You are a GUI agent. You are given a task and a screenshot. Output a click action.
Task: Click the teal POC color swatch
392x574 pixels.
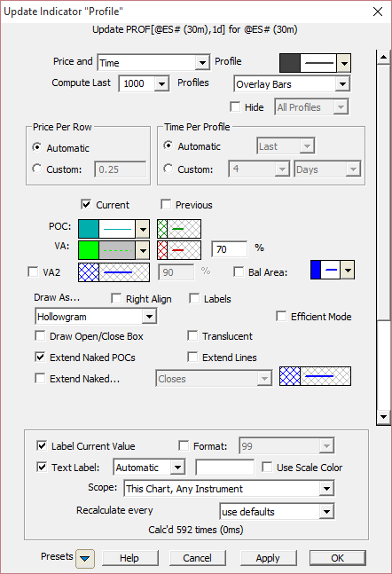tap(89, 229)
